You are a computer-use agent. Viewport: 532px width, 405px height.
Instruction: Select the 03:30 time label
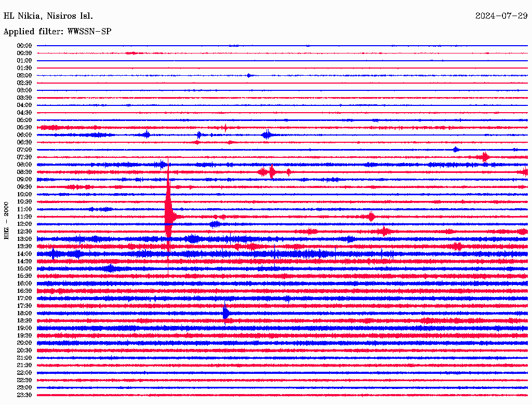coord(24,98)
